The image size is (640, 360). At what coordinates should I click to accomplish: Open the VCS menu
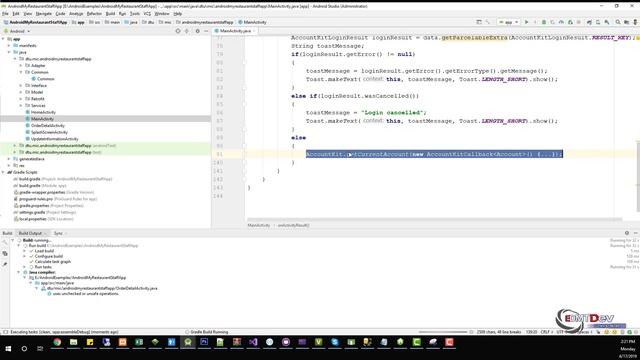(147, 13)
